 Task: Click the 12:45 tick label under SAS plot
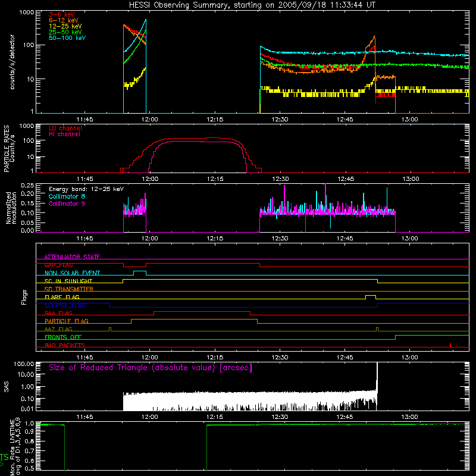pos(345,417)
